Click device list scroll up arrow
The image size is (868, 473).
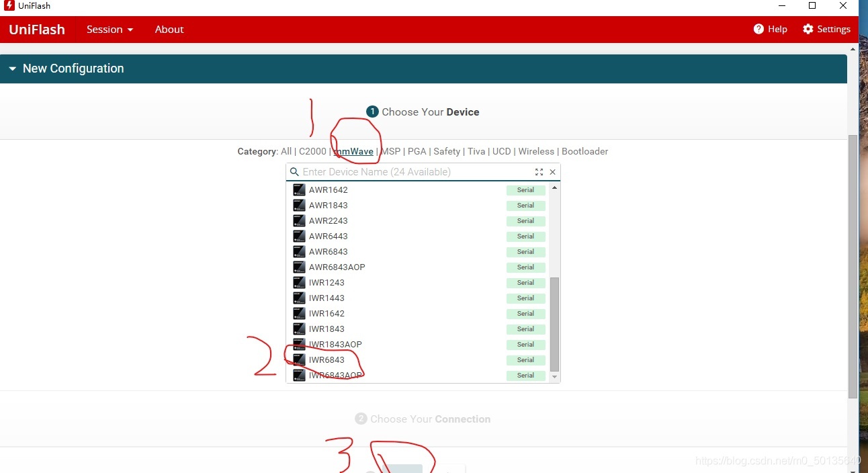click(x=554, y=187)
